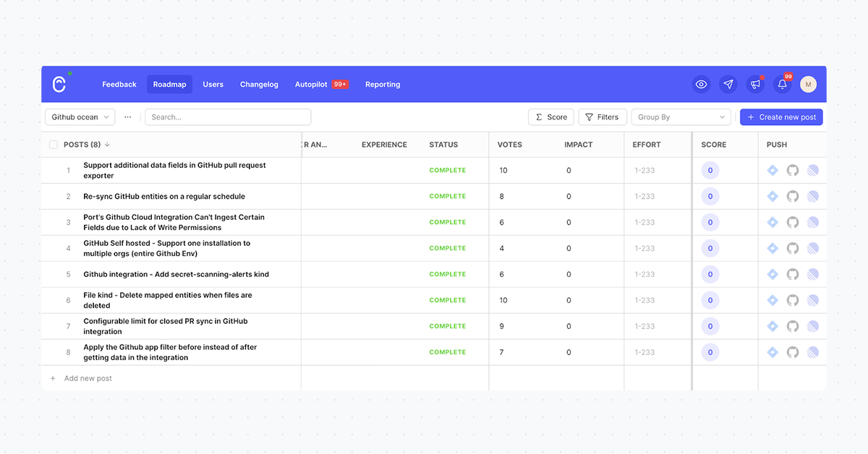Open score circle for "Re-sync GitHub entities" row
This screenshot has width=868, height=454.
pos(710,197)
